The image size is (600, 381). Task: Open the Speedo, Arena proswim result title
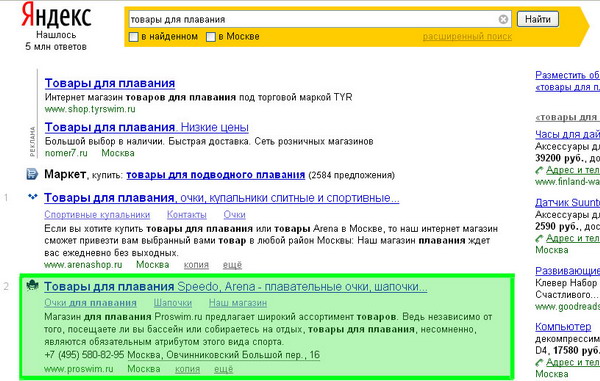point(236,287)
